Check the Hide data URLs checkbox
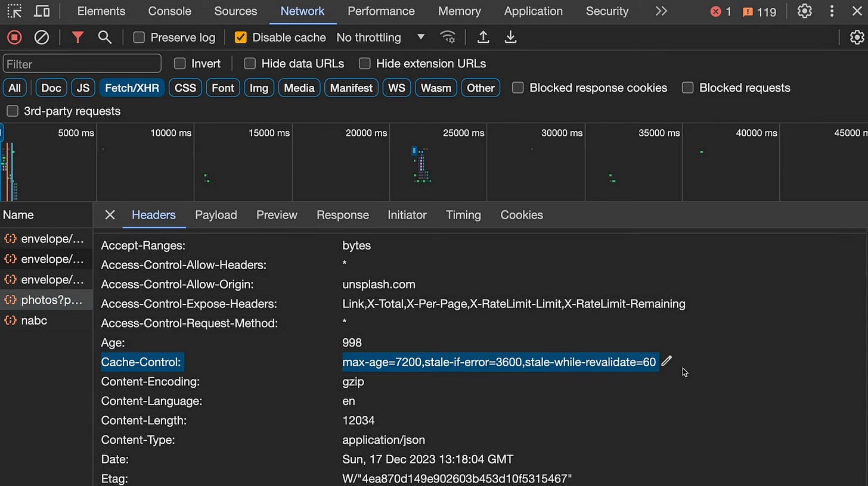868x486 pixels. tap(250, 64)
